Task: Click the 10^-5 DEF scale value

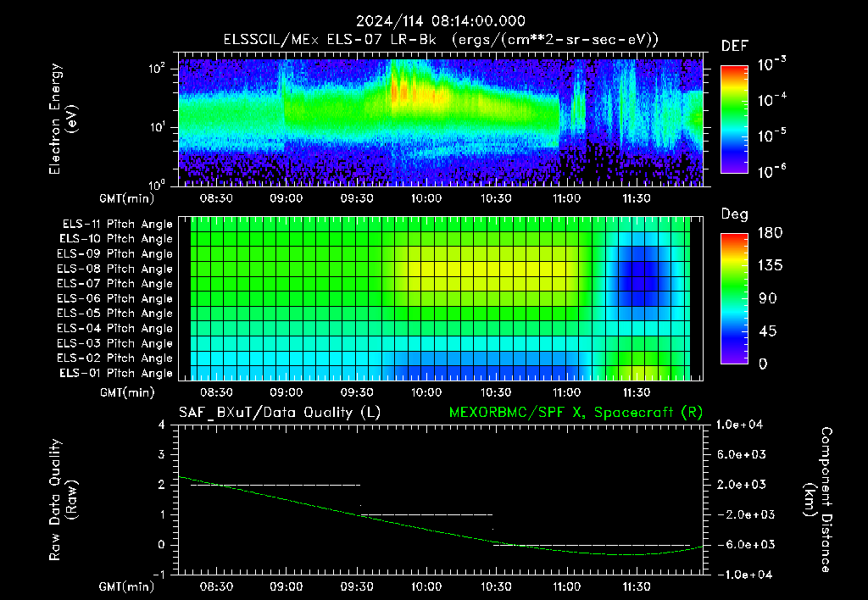Action: (771, 135)
